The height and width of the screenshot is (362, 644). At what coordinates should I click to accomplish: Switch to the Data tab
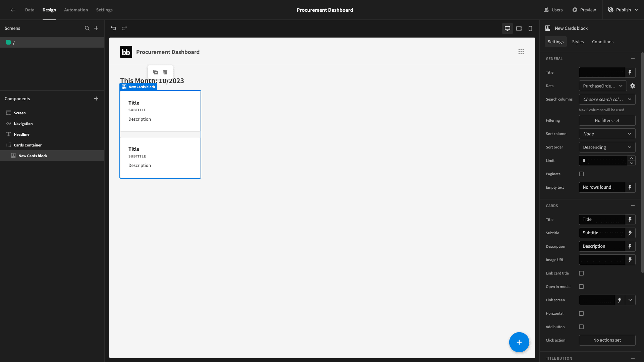tap(30, 10)
